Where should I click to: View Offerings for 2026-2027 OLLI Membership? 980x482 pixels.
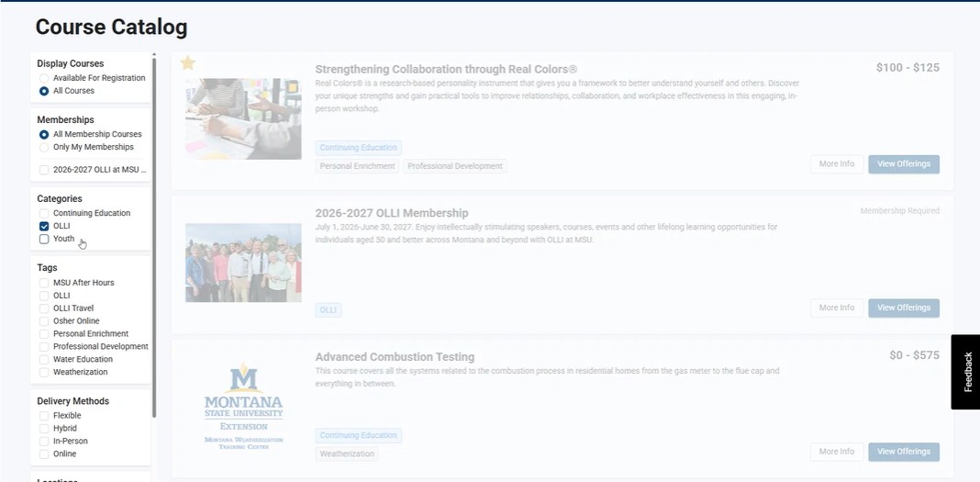coord(903,308)
